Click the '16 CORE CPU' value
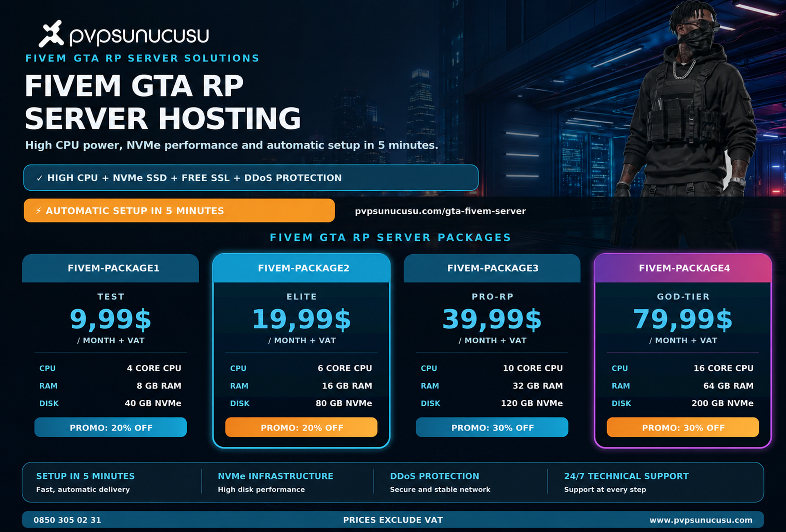Image resolution: width=786 pixels, height=532 pixels. pyautogui.click(x=723, y=368)
